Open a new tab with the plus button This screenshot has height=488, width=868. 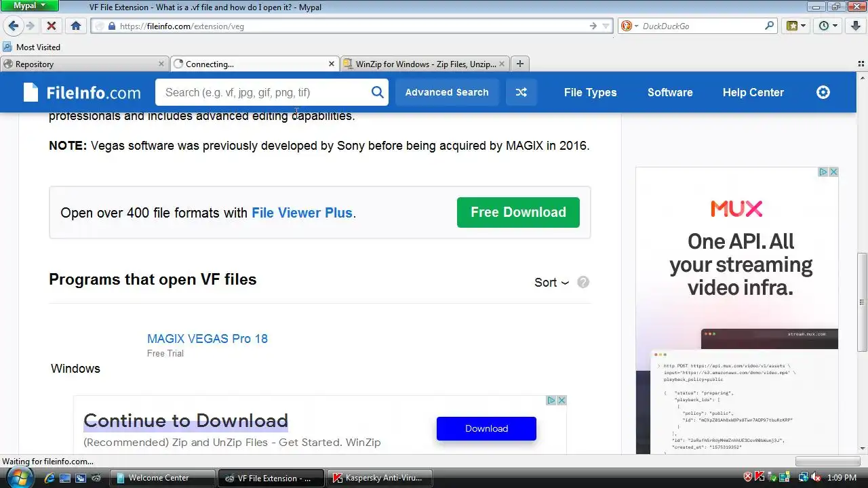[x=519, y=64]
